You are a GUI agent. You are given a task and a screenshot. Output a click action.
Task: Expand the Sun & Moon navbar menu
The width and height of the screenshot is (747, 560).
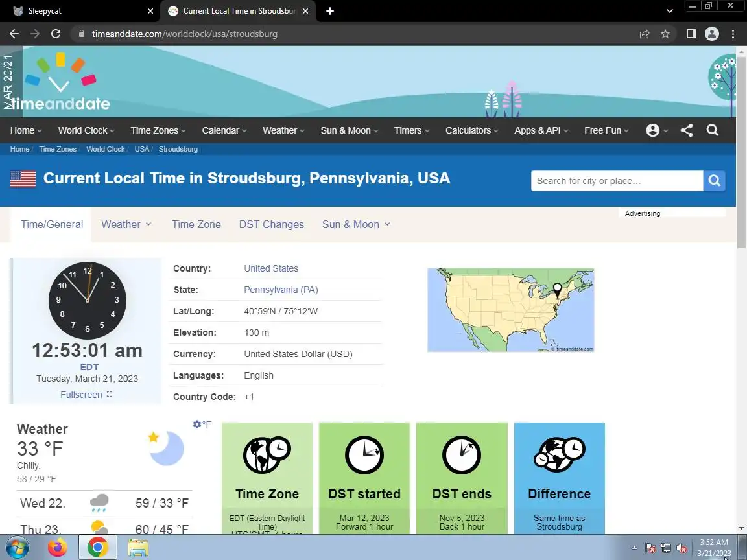pyautogui.click(x=350, y=130)
